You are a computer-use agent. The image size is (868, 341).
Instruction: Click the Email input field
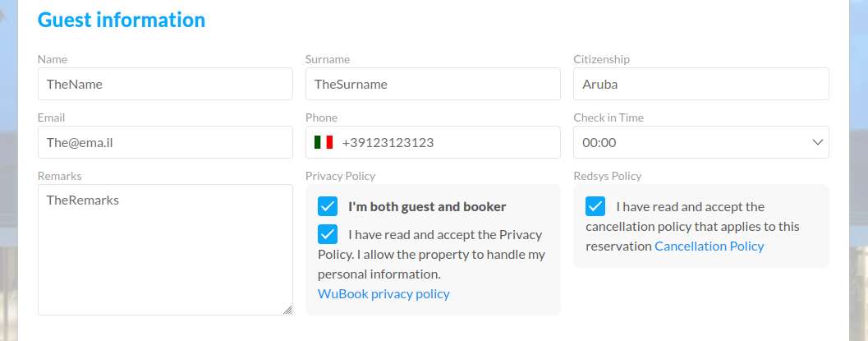[x=165, y=142]
